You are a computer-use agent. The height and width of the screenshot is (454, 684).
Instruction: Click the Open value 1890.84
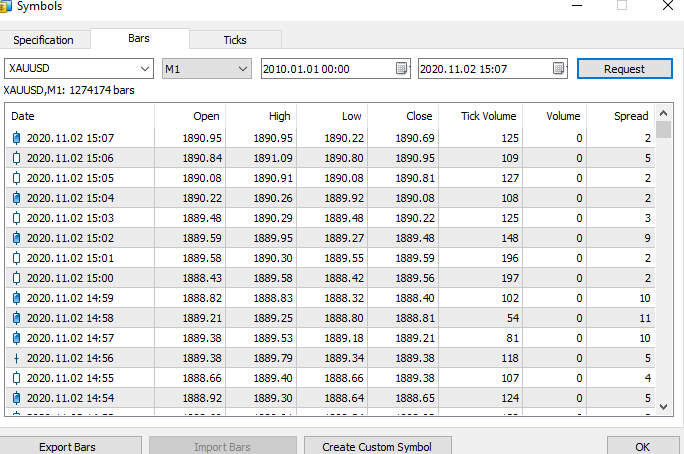(202, 158)
